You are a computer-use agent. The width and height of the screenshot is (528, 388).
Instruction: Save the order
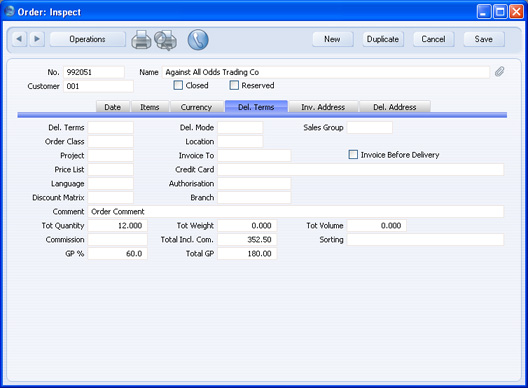point(484,39)
